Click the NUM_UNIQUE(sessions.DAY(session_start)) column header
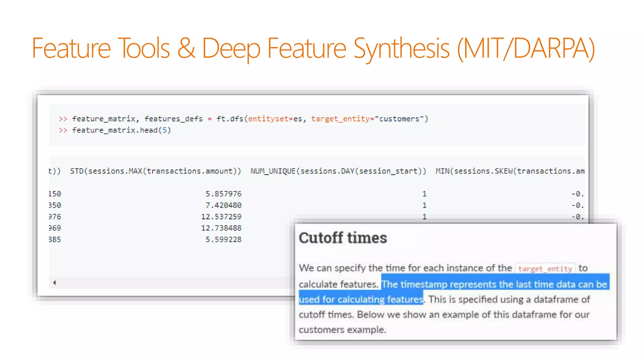Screen dimensions: 644x362 338,171
